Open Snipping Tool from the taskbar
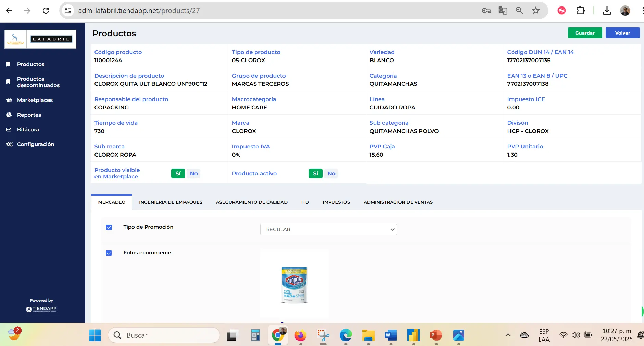 pyautogui.click(x=323, y=335)
